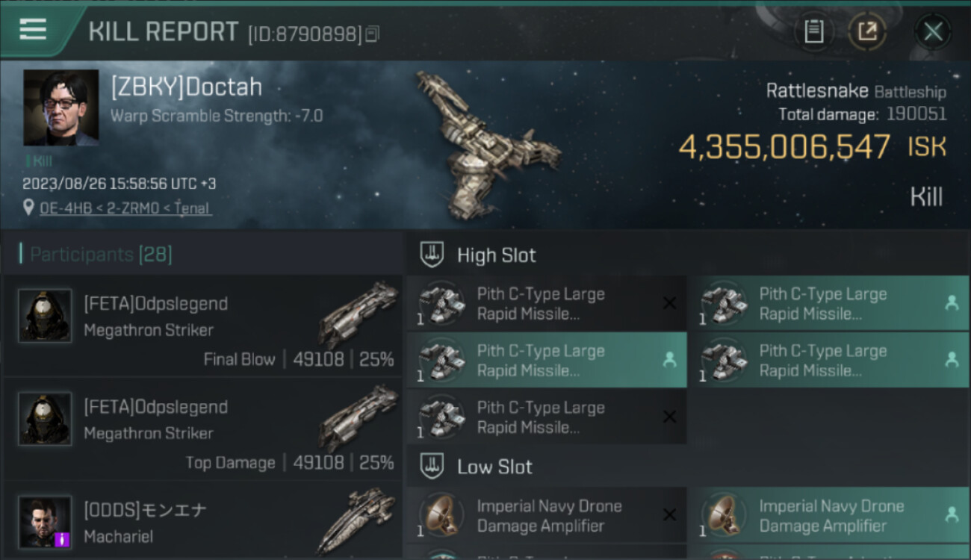Close the kill report window
The height and width of the screenshot is (560, 971).
coord(932,31)
